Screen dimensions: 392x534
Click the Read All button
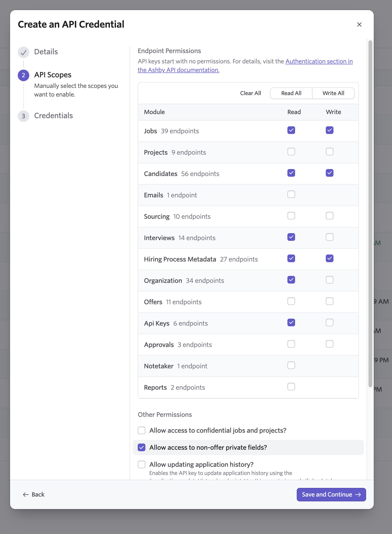(291, 93)
